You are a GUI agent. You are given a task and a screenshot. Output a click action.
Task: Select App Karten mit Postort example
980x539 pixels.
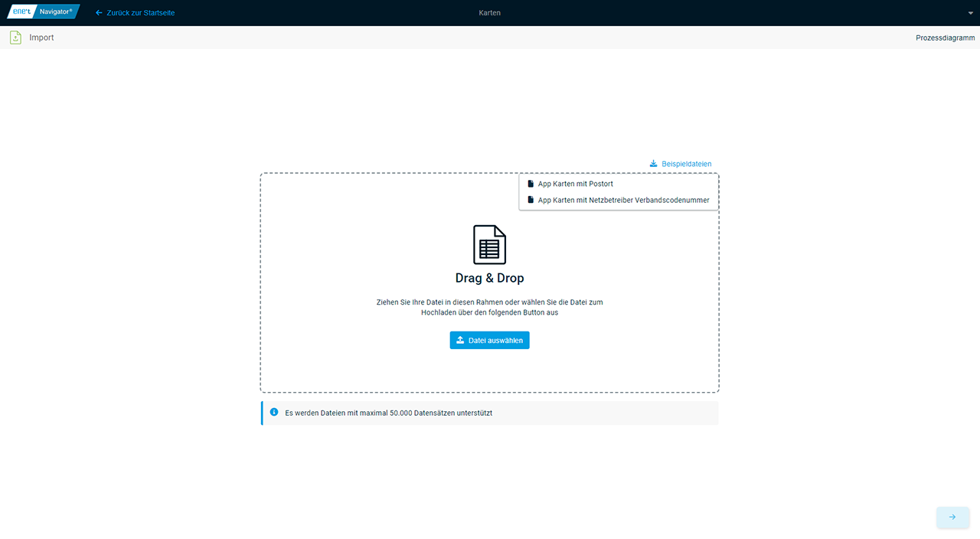tap(575, 184)
